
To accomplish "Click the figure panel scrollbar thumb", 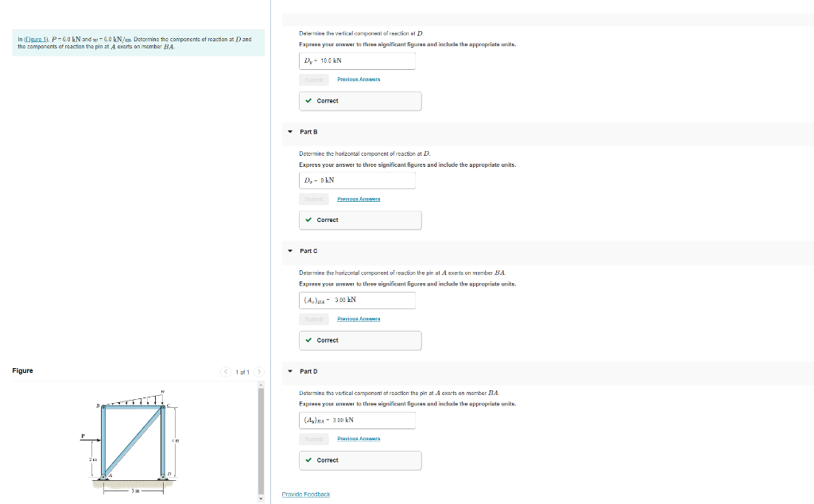I will [x=261, y=440].
